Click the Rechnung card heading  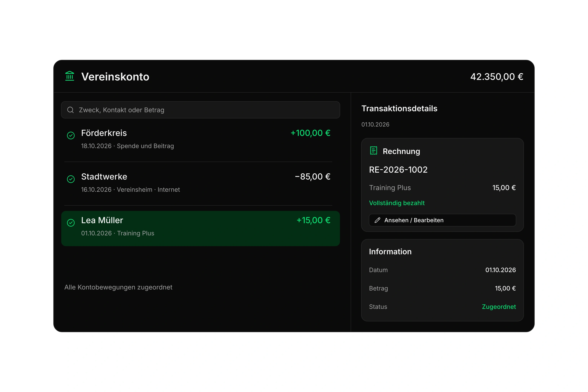401,151
